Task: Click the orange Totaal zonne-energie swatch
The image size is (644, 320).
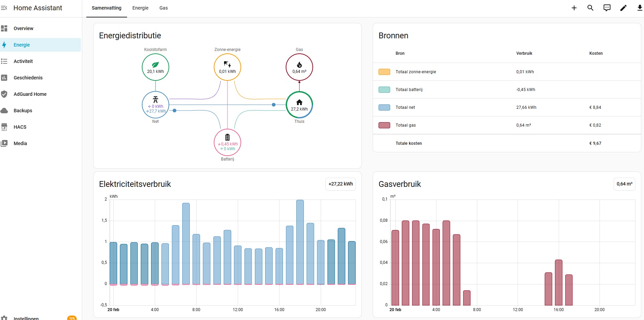Action: (384, 72)
